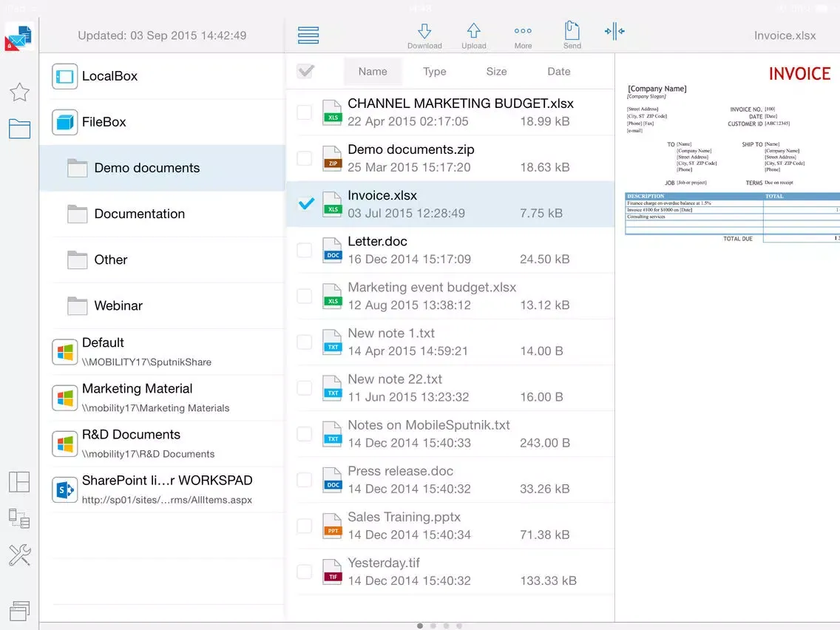Open the \\MOBILITY17\SputnikShare Default share
840x630 pixels.
coord(147,362)
